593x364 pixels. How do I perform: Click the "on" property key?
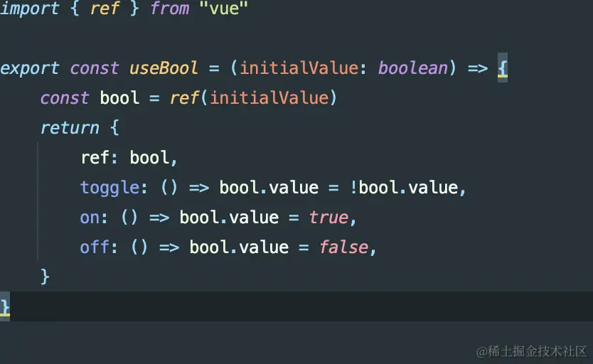[90, 218]
